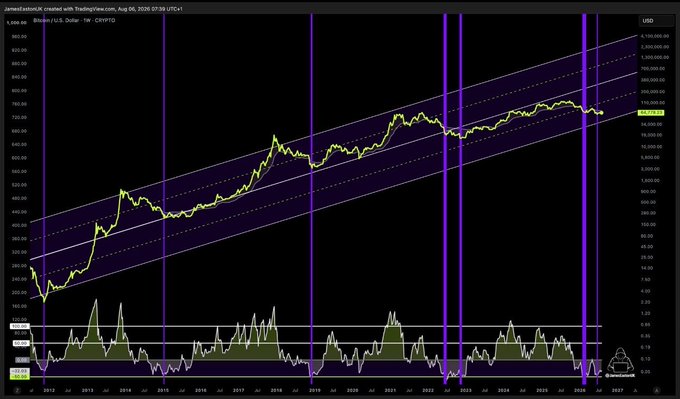Click the current indicator value -32.03
Image resolution: width=680 pixels, height=399 pixels.
(19, 371)
